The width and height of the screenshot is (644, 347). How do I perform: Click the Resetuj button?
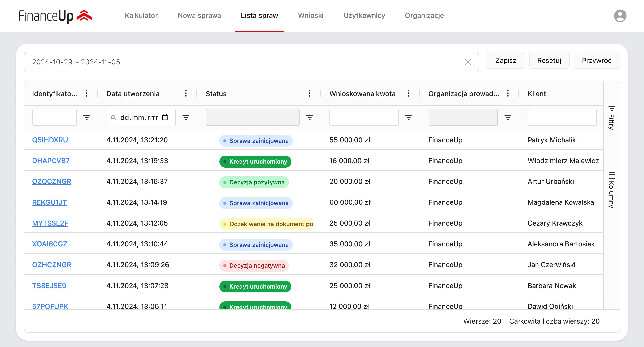[x=549, y=60]
